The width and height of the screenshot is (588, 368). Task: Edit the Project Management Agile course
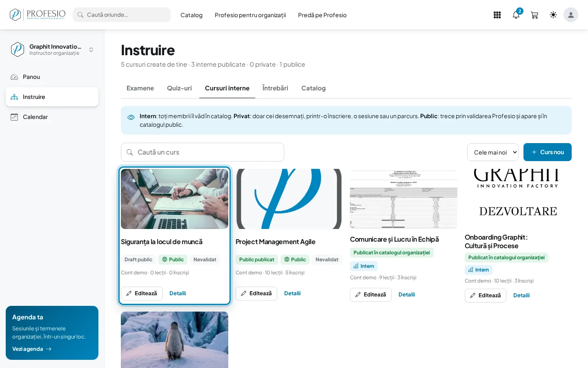256,294
